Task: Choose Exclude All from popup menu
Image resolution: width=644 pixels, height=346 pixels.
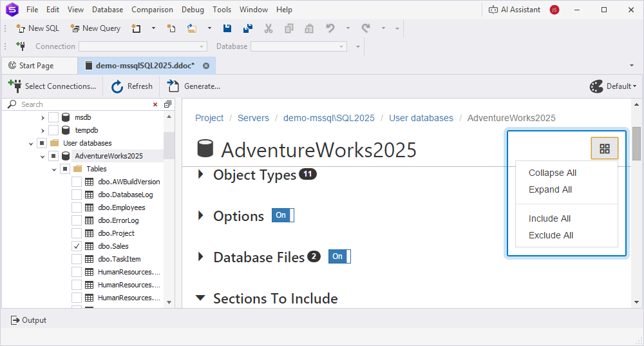Action: [x=551, y=235]
